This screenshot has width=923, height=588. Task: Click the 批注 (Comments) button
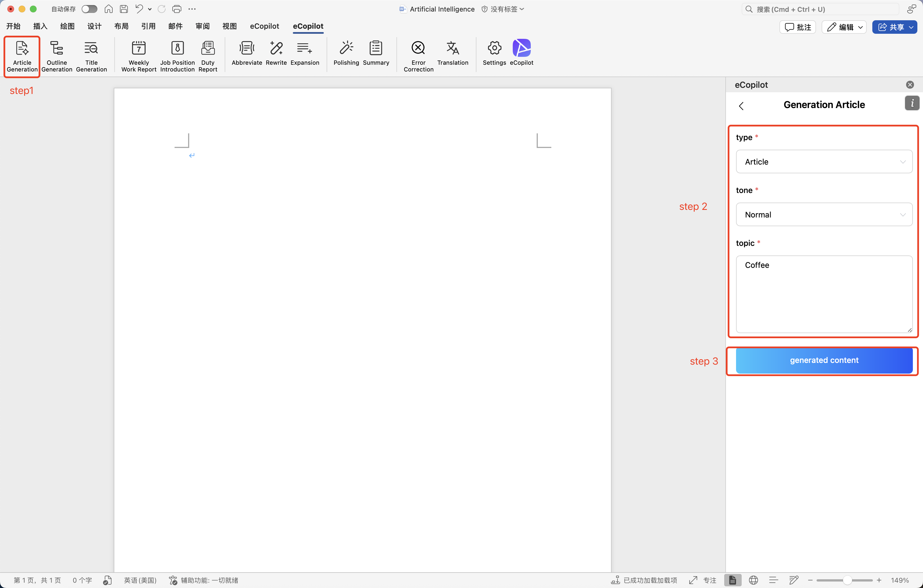pos(798,27)
